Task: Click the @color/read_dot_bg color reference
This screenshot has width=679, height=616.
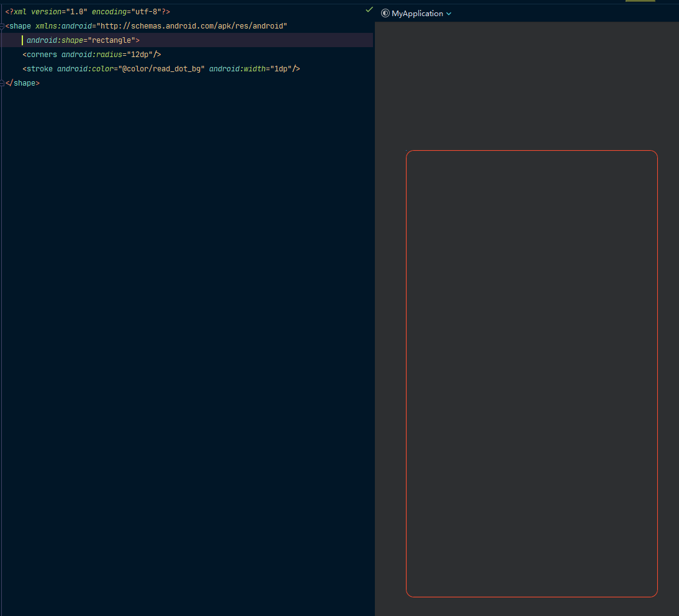Action: point(162,69)
